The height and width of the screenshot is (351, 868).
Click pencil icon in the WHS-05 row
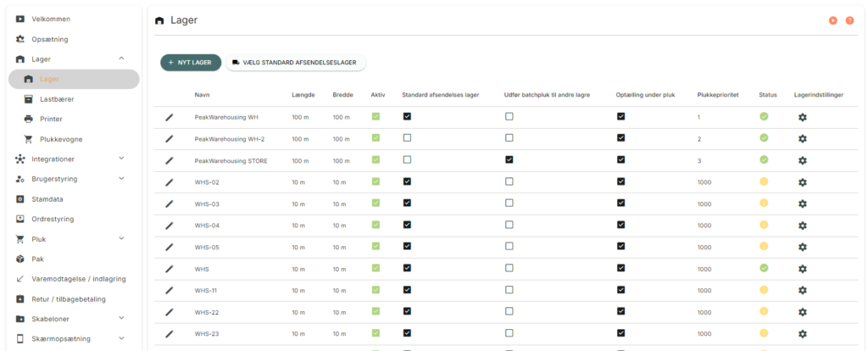[x=170, y=247]
